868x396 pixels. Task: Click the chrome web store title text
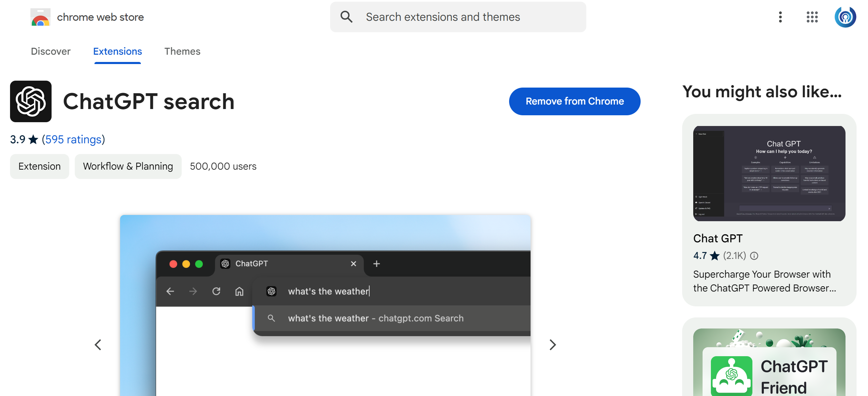point(100,17)
